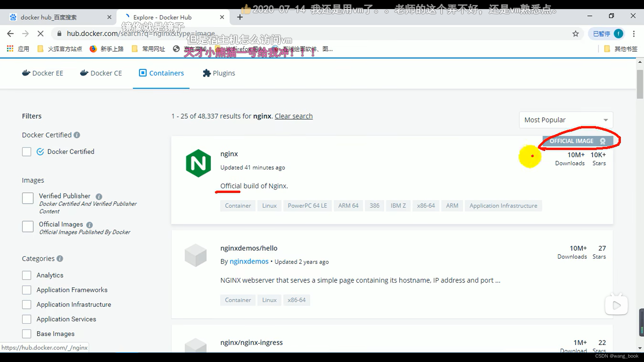This screenshot has height=362, width=644.
Task: Click the browser back arrow icon
Action: pos(10,34)
